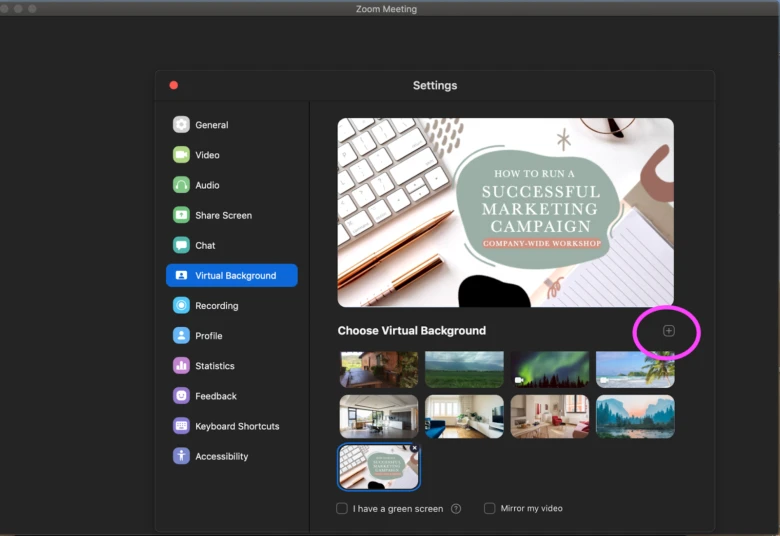Click help icon beside green screen option

456,509
